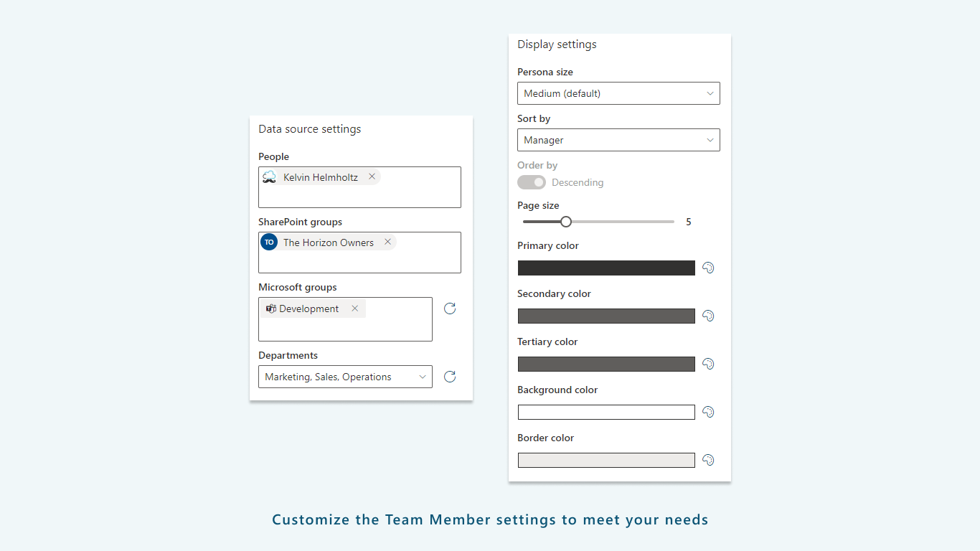This screenshot has width=980, height=551.
Task: Open the Persona size dropdown
Action: [x=618, y=93]
